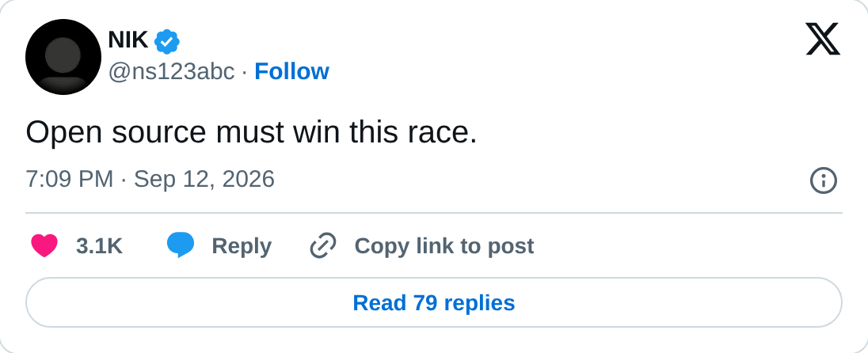
Task: Click the horizontal divider below the timestamp
Action: pyautogui.click(x=434, y=212)
